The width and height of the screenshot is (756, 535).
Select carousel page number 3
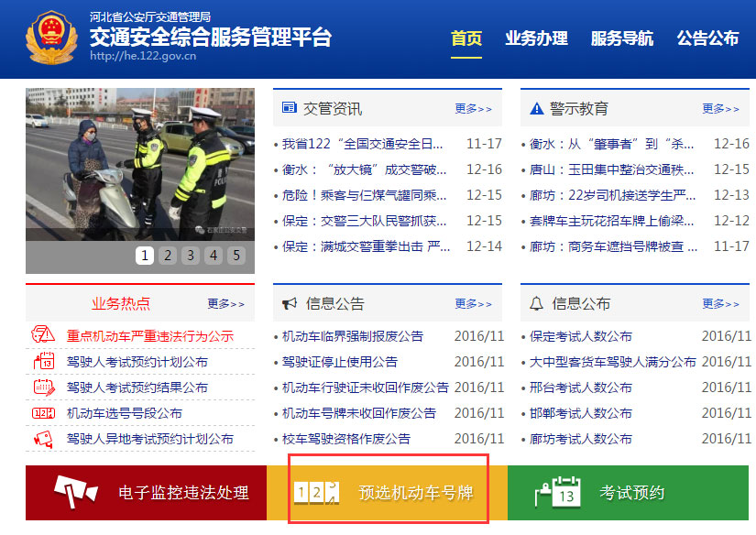click(x=190, y=255)
